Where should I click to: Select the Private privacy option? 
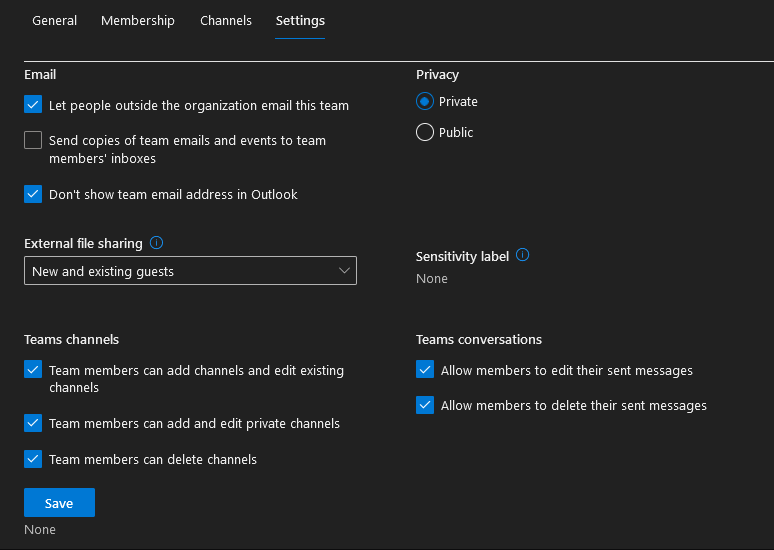coord(425,102)
